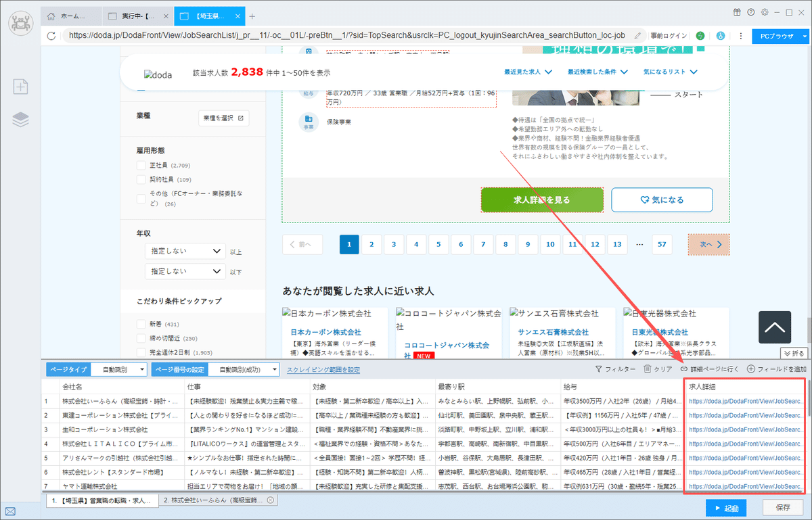The image size is (812, 520).
Task: Open the gift icon in title bar
Action: point(738,12)
